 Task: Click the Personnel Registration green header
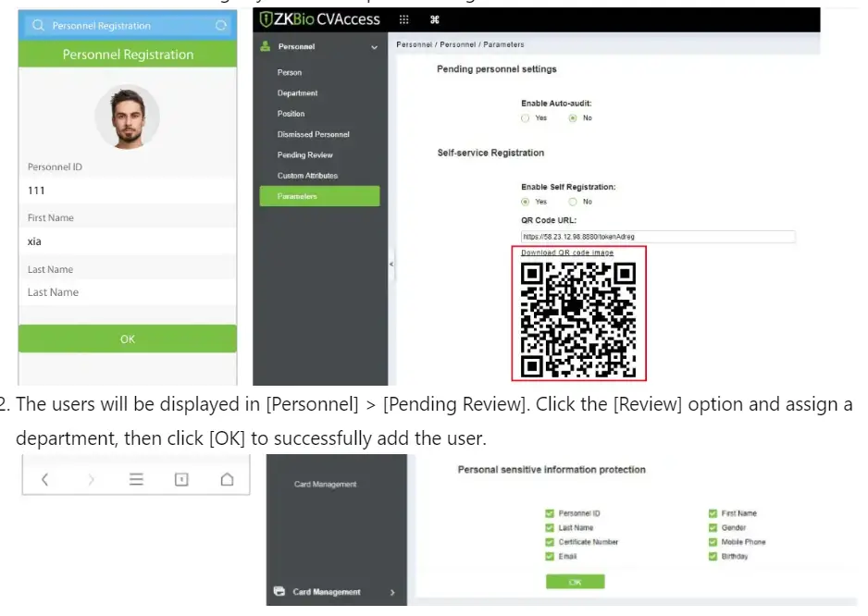pos(128,55)
